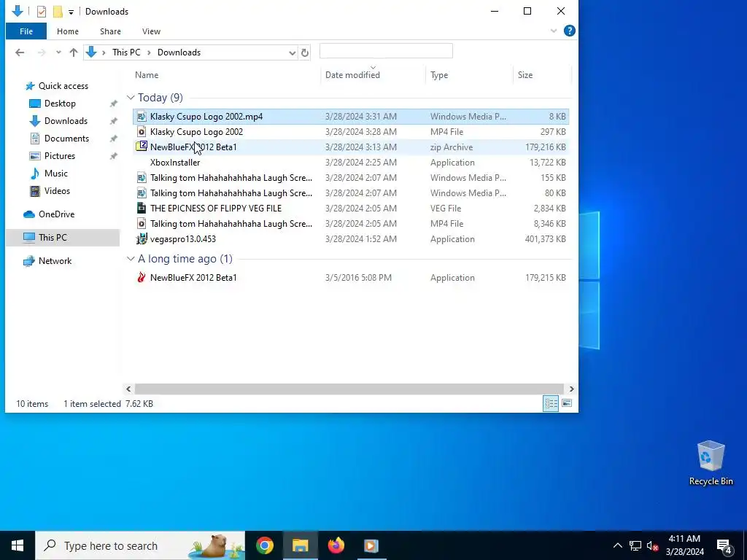
Task: Click Downloads in the address bar
Action: (x=179, y=52)
